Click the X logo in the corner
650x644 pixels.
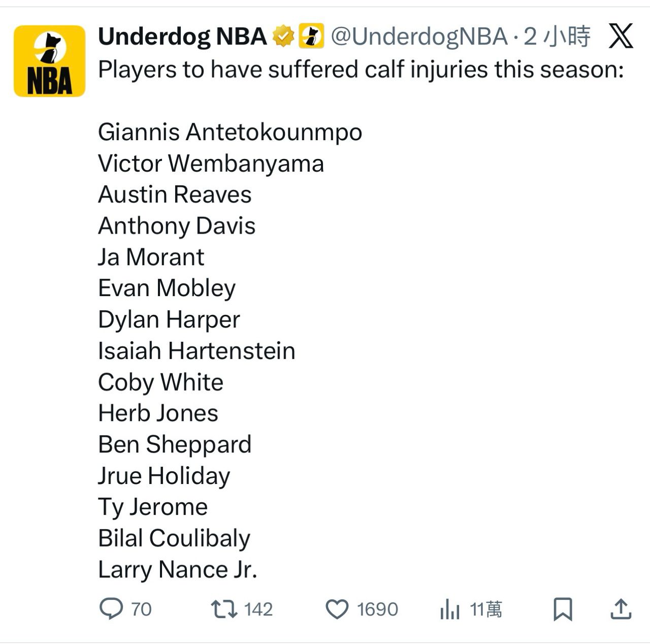[621, 36]
